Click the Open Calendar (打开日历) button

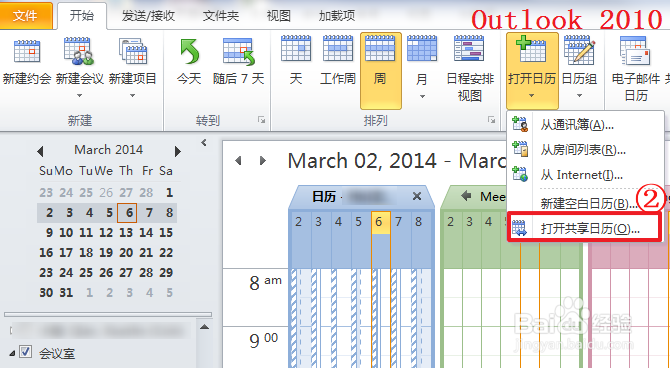click(x=532, y=71)
